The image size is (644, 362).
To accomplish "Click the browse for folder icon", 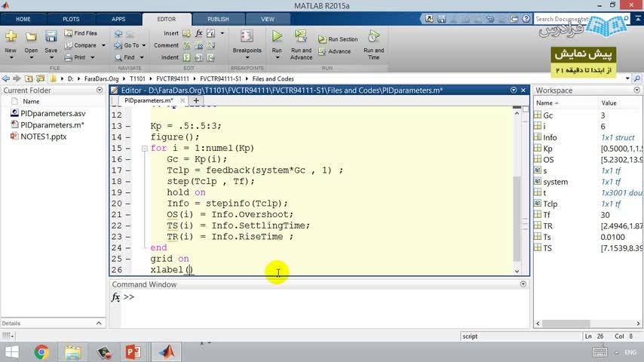I will (40, 78).
